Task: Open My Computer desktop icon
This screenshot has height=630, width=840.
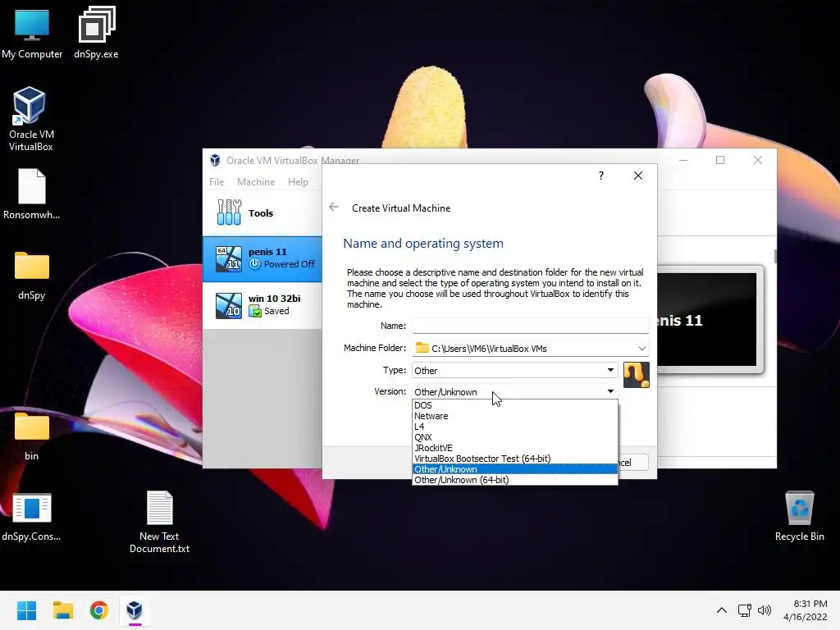Action: [x=32, y=33]
